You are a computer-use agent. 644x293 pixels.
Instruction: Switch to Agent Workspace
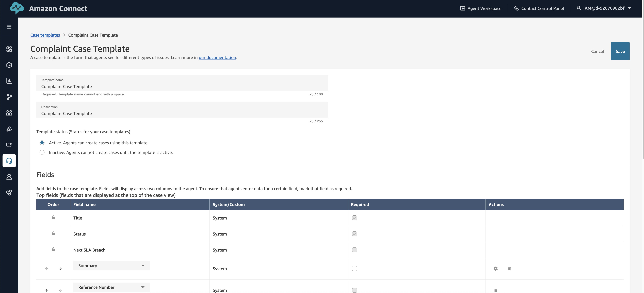(480, 8)
